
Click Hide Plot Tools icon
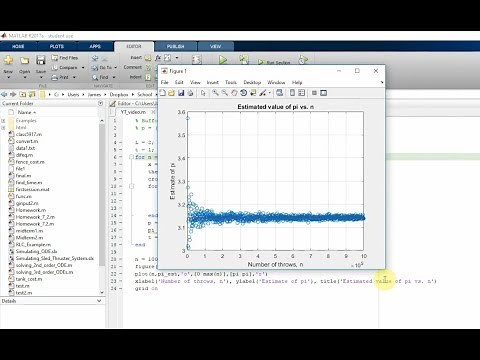tap(314, 93)
